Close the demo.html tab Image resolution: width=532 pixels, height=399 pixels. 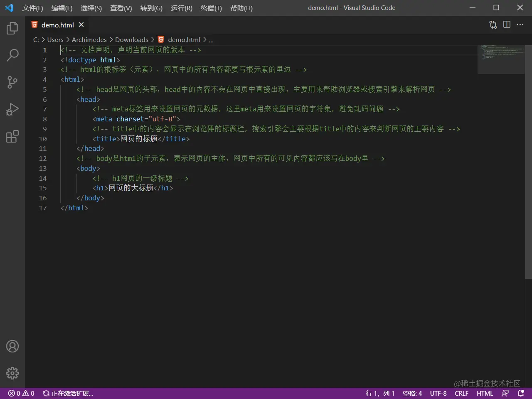click(x=81, y=25)
